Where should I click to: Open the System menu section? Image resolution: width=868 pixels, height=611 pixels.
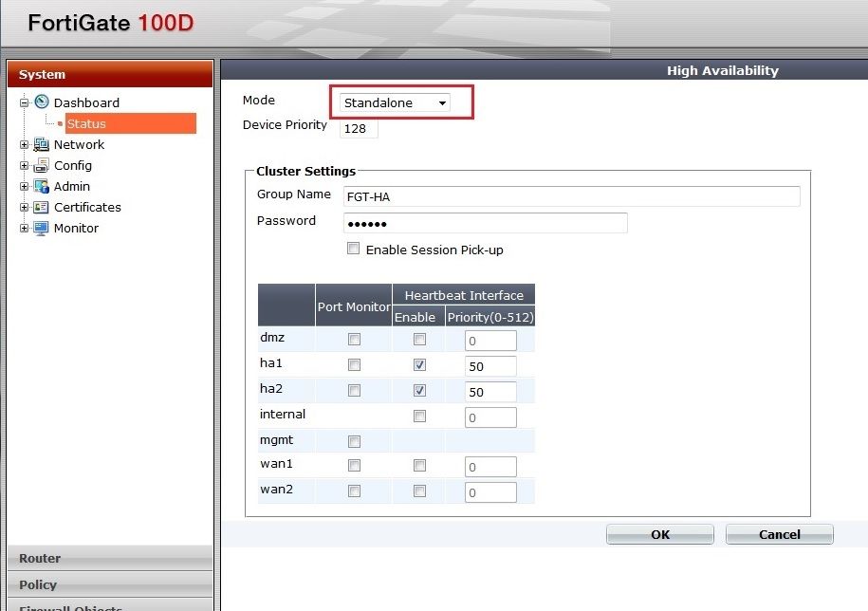coord(110,74)
